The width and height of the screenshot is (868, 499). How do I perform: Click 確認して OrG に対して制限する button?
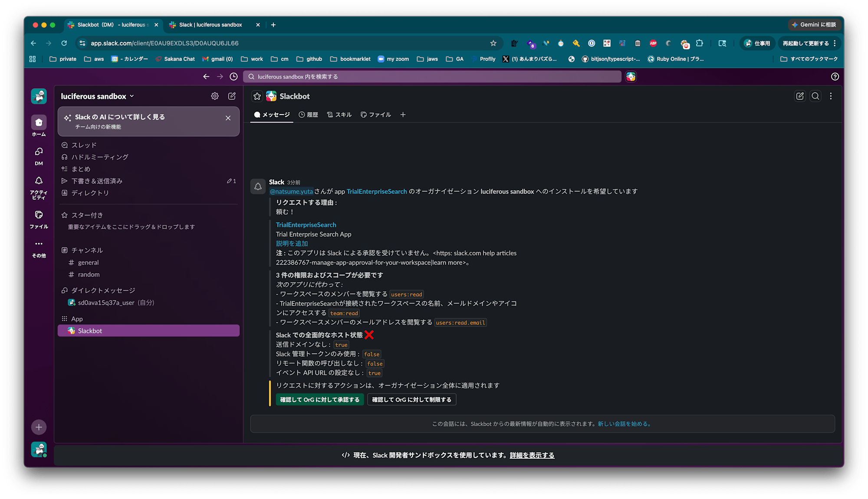coord(411,400)
